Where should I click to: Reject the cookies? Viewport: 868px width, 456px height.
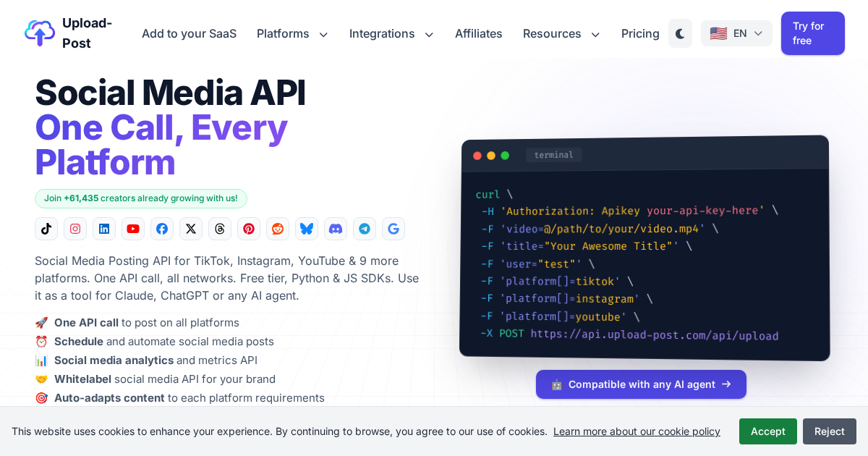830,431
